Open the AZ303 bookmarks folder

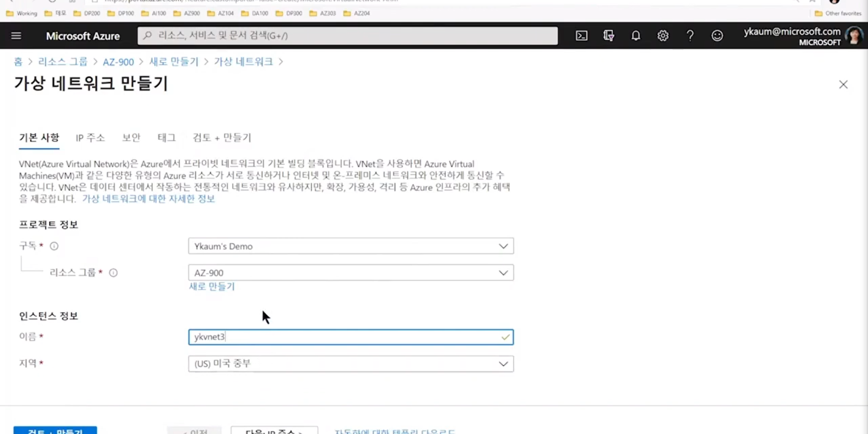pyautogui.click(x=323, y=13)
